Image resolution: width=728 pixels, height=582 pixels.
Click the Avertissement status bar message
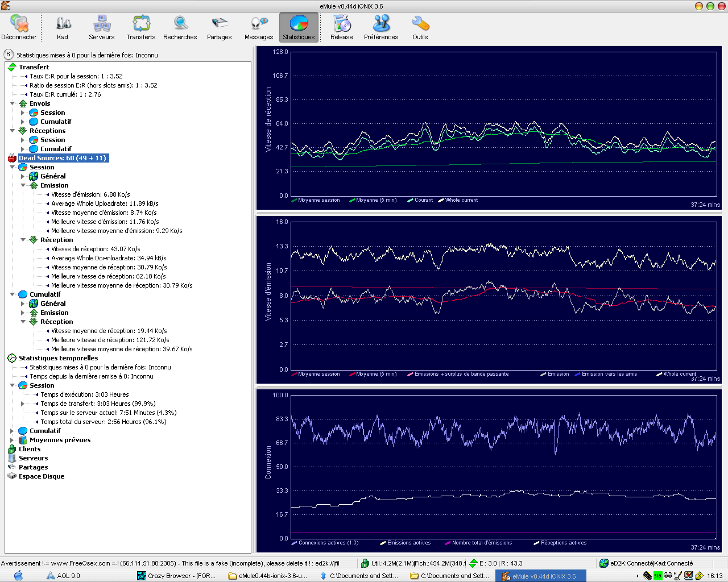[x=171, y=563]
